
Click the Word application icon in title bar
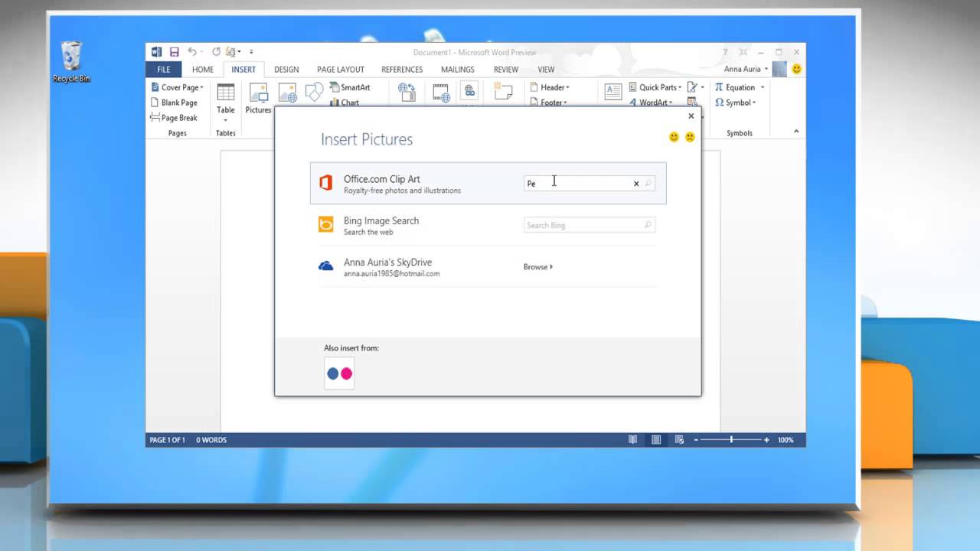tap(157, 52)
